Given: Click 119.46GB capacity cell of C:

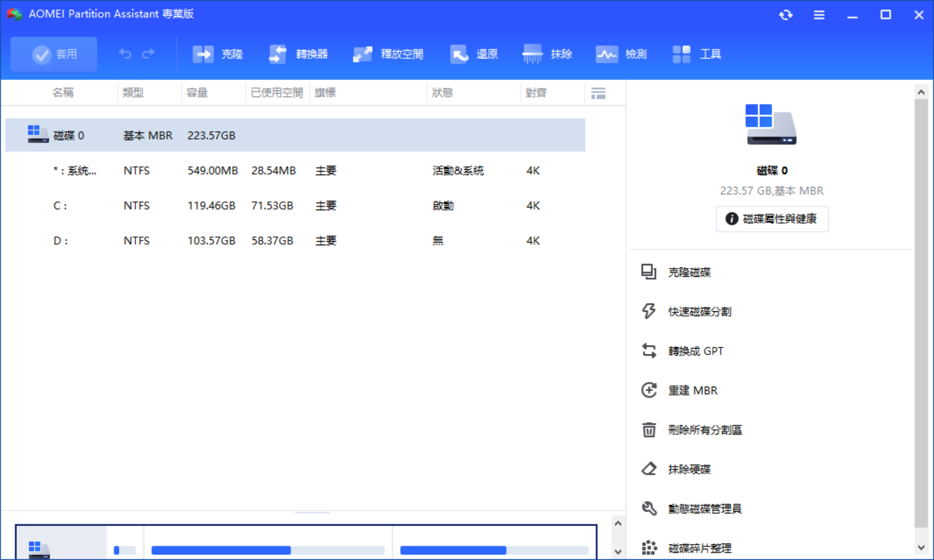Looking at the screenshot, I should click(x=211, y=206).
